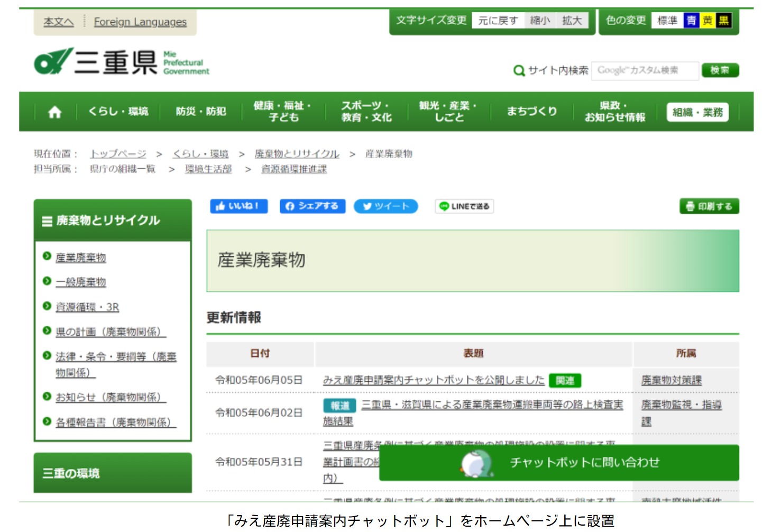Open sidebar link 一般廃棄物

(x=81, y=282)
